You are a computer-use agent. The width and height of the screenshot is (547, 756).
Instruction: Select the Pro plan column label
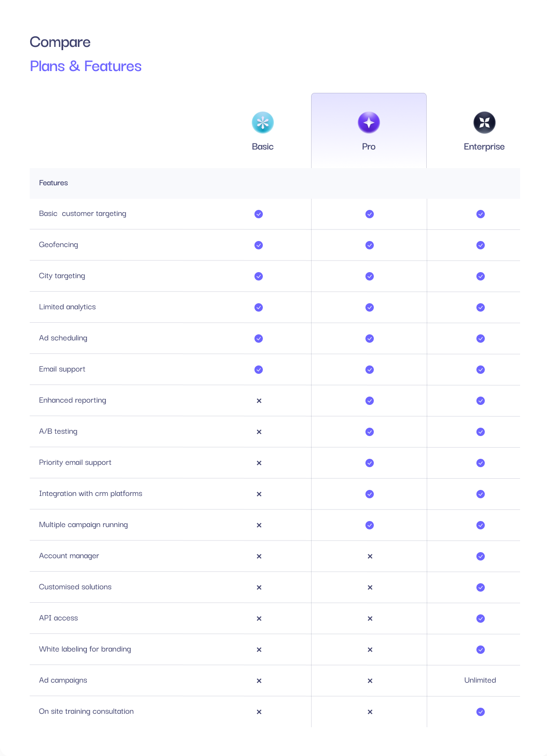point(369,147)
